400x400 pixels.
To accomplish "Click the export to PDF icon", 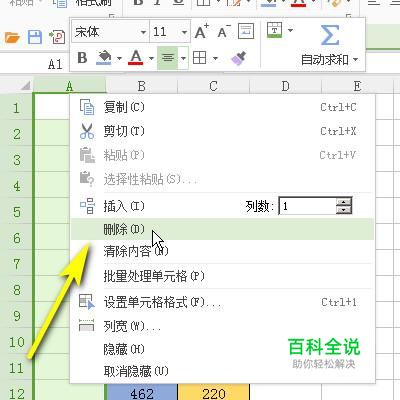I will (57, 37).
